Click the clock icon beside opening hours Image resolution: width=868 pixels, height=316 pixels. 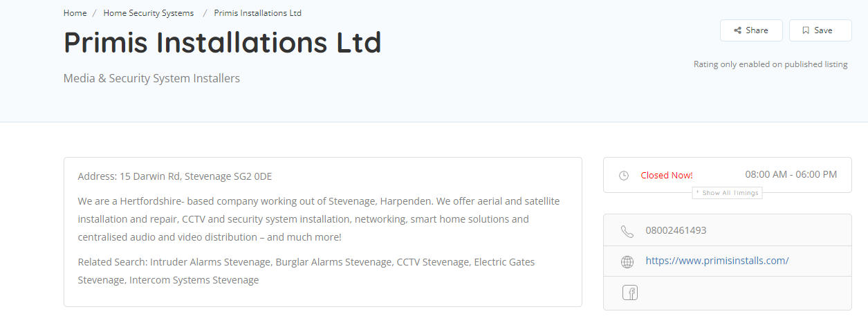click(624, 176)
